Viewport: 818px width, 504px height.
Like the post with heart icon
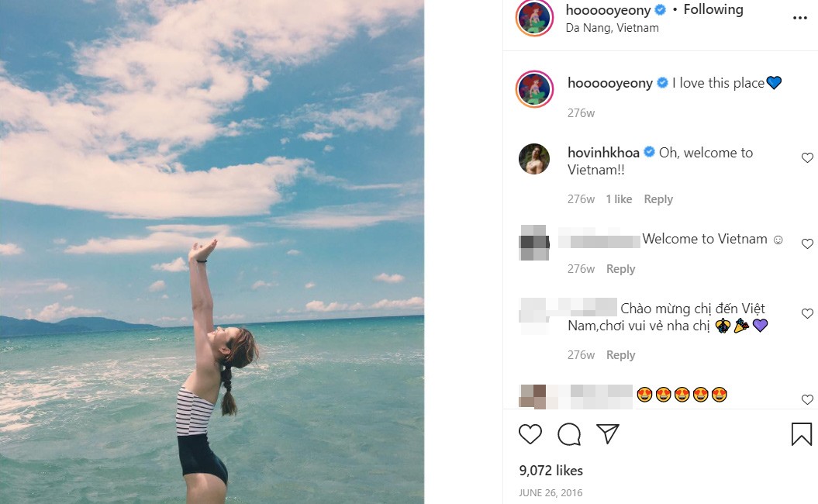tap(530, 434)
